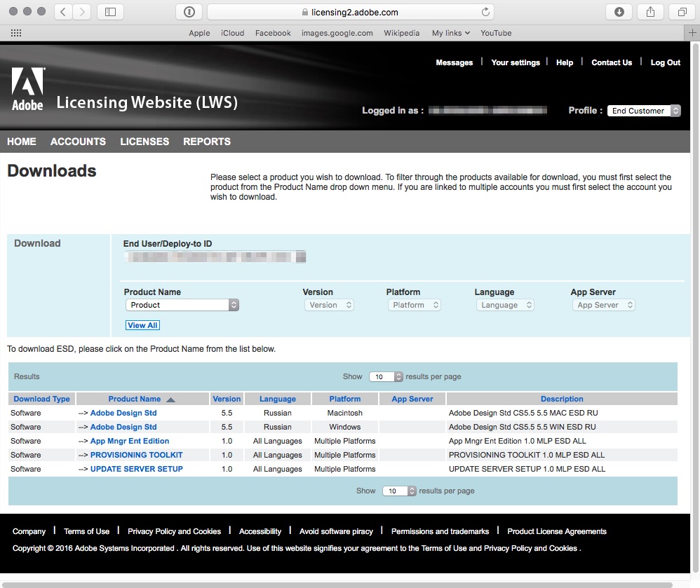Open the LICENSES menu
700x588 pixels.
(144, 142)
